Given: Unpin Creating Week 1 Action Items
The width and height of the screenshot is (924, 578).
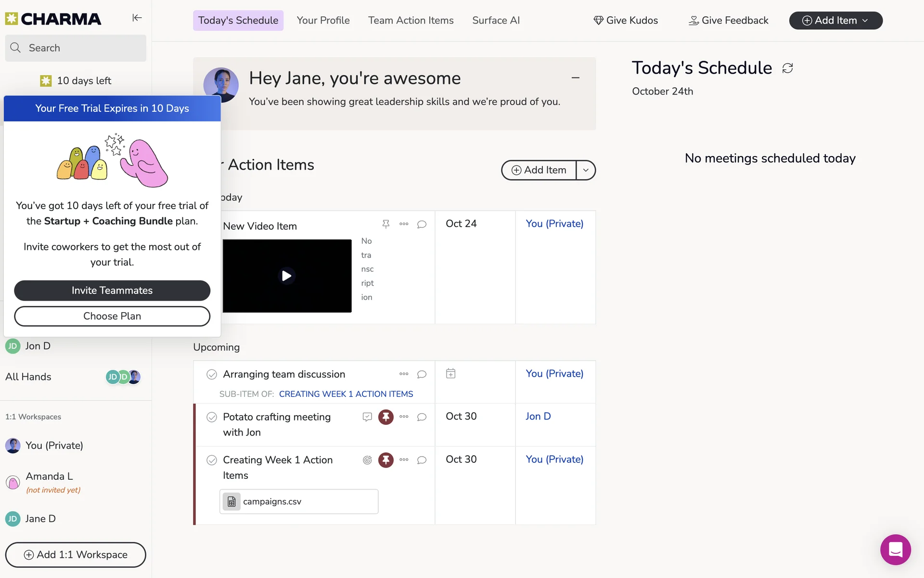Looking at the screenshot, I should click(385, 460).
